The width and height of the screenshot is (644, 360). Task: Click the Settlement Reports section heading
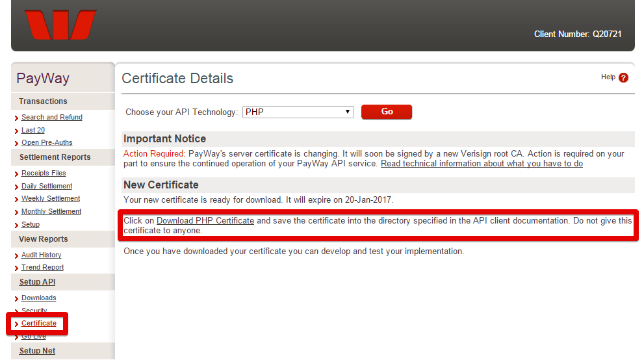pos(55,157)
